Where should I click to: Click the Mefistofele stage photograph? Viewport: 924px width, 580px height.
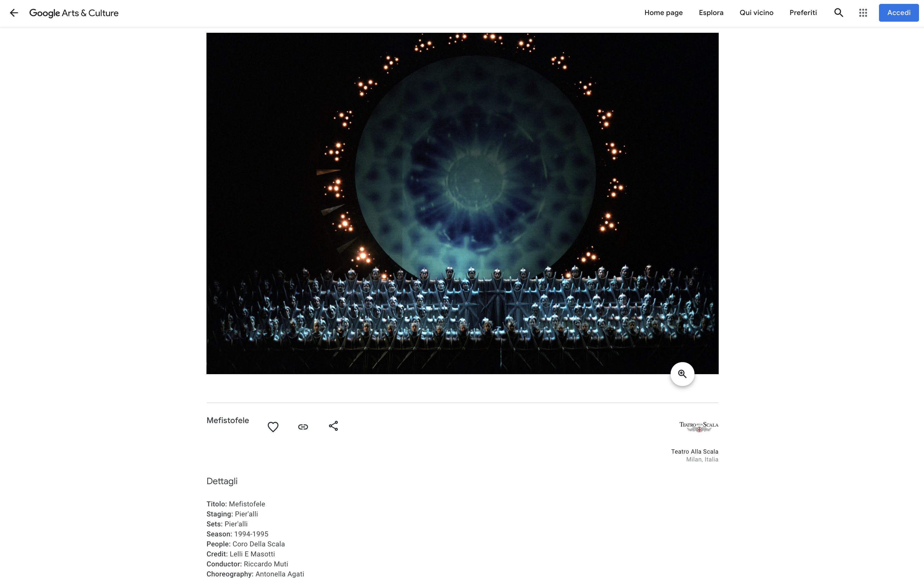coord(462,203)
